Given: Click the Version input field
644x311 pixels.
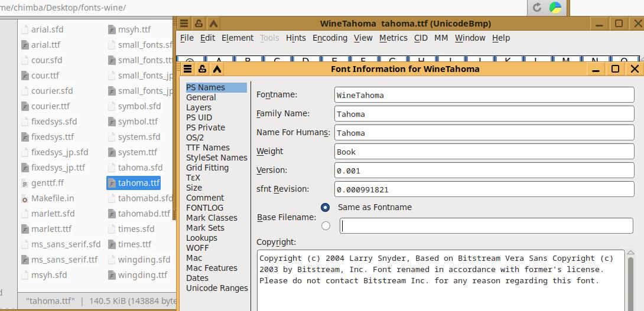Looking at the screenshot, I should tap(484, 171).
